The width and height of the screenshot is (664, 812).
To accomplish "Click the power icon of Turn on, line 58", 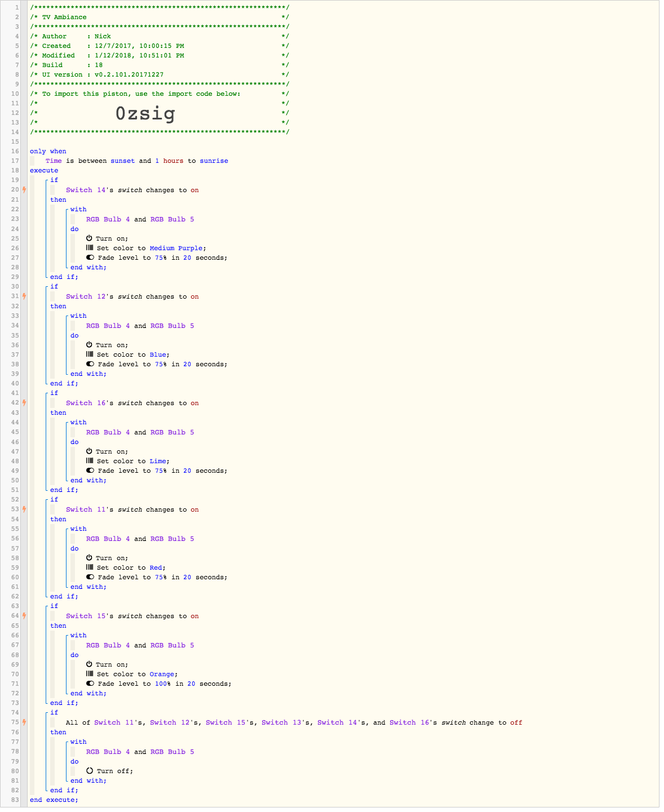I will (x=89, y=558).
